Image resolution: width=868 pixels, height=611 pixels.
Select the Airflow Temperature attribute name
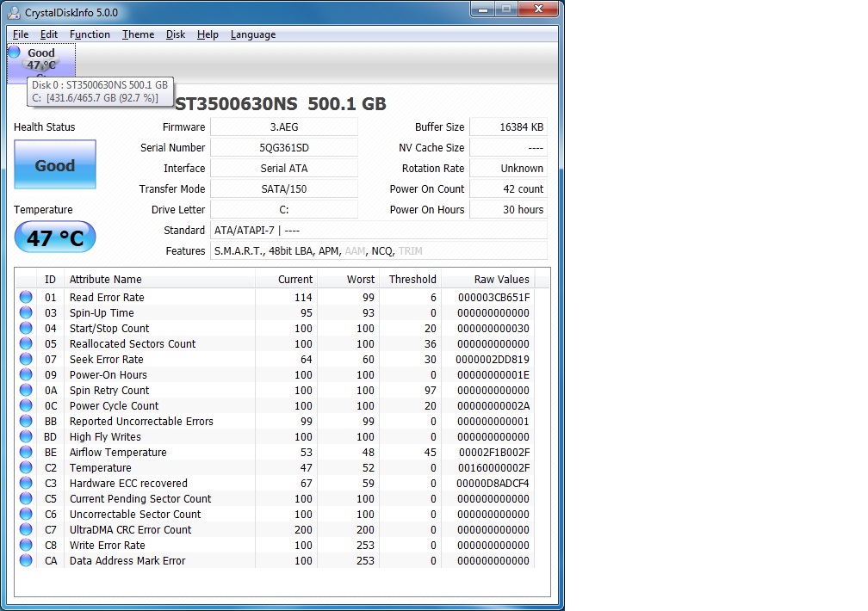click(x=118, y=452)
